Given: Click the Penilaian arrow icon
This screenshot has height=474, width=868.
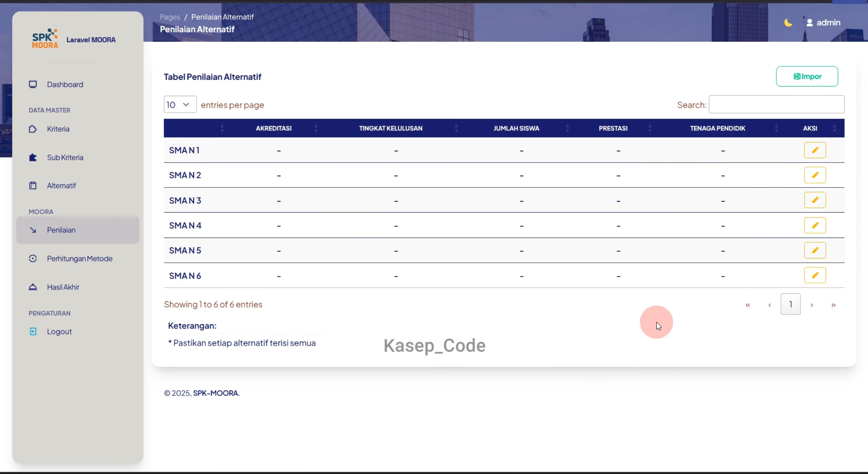Looking at the screenshot, I should pyautogui.click(x=33, y=230).
